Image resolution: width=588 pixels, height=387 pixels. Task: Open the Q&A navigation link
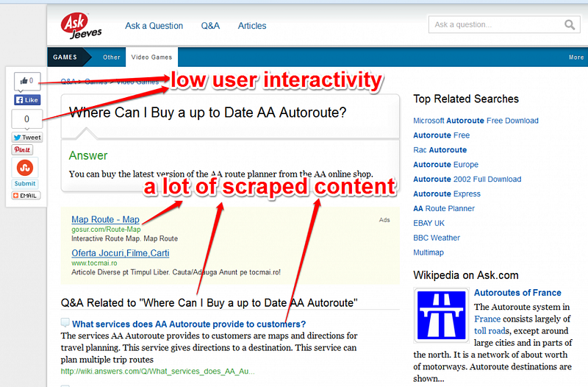(x=210, y=26)
